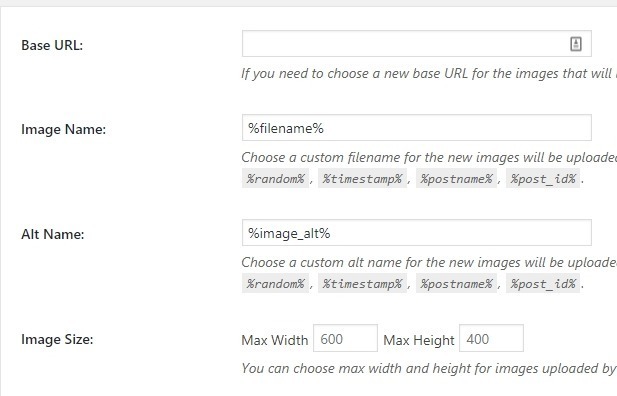Click the Max Height label text
Viewport: 617px width, 396px height.
419,340
